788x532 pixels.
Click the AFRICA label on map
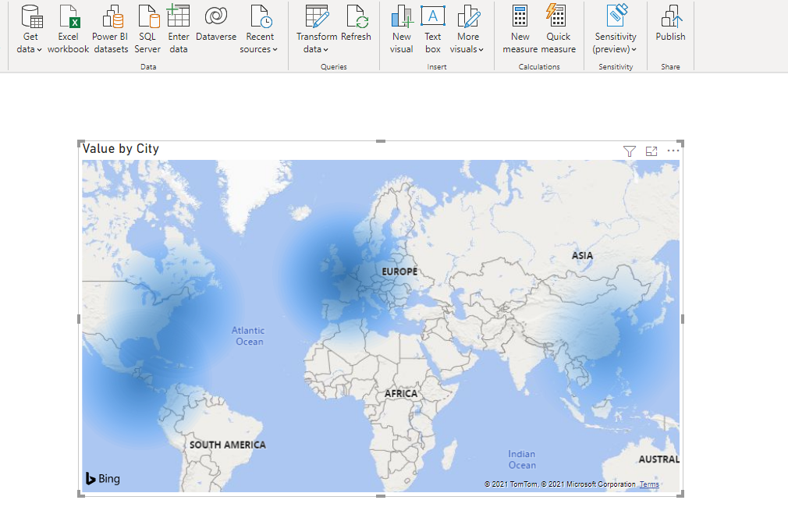401,394
